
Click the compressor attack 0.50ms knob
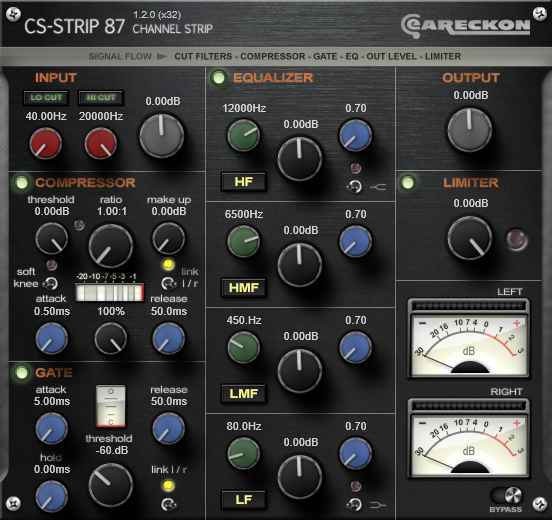51,338
